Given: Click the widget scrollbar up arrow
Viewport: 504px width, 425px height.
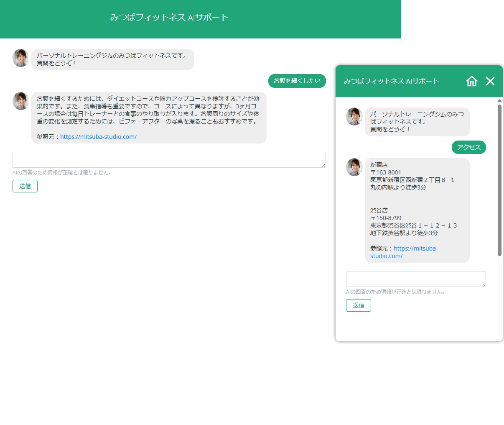Looking at the screenshot, I should click(499, 101).
